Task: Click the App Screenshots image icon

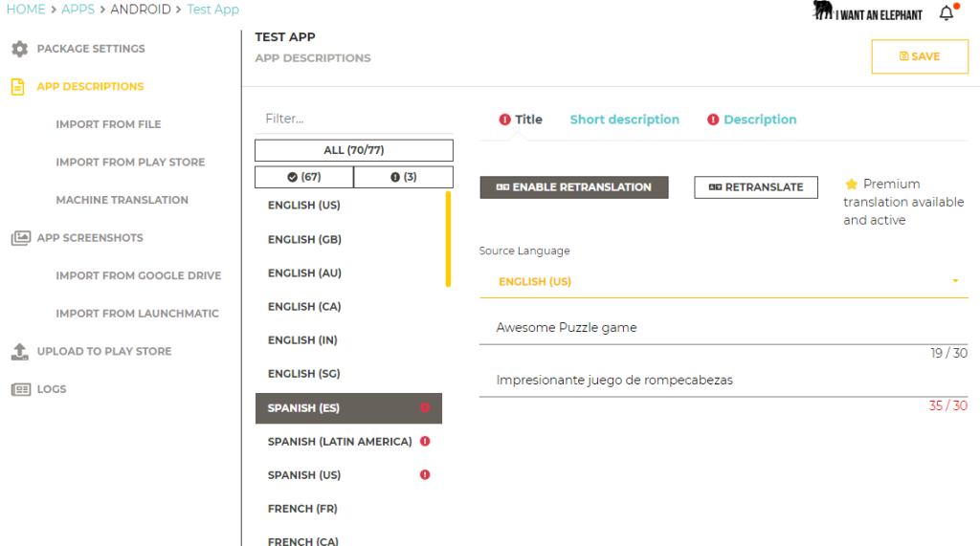Action: (21, 238)
